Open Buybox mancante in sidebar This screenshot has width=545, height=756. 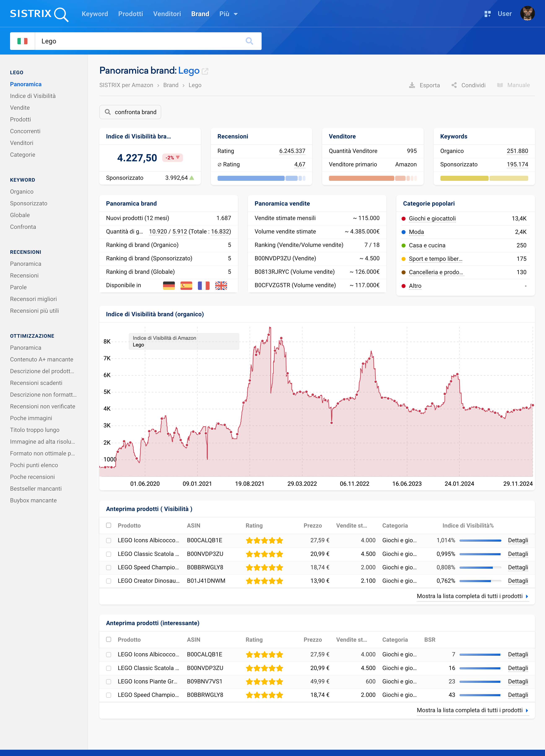(x=33, y=500)
